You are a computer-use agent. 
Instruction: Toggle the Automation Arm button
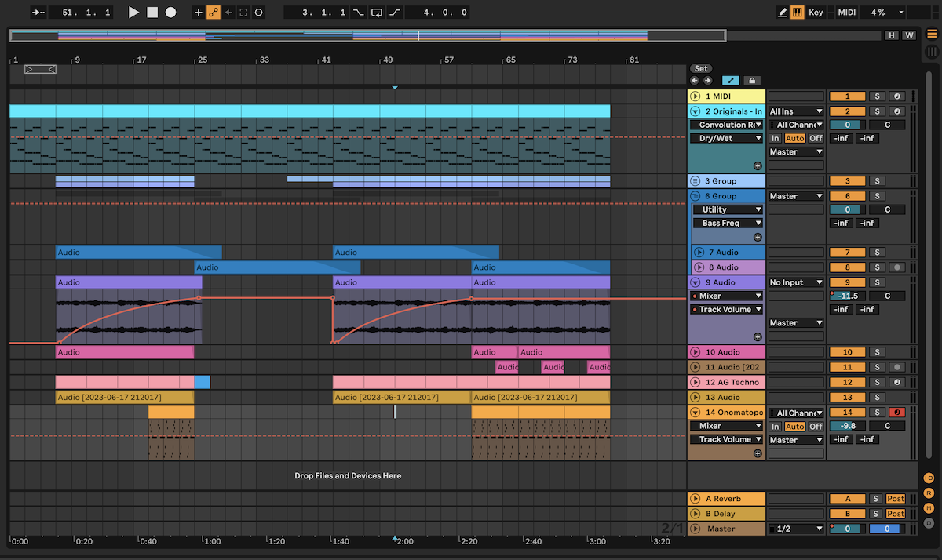coord(214,13)
